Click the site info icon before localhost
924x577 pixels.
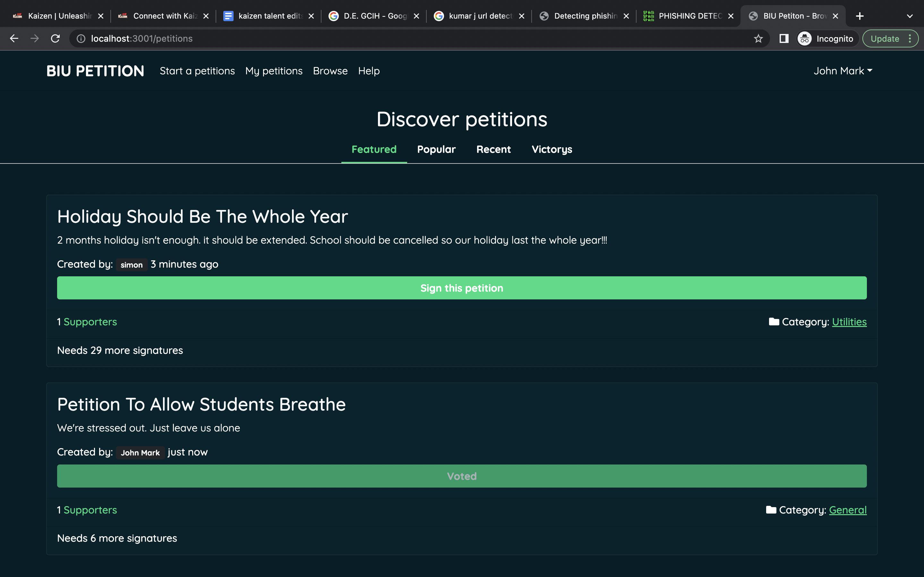point(81,38)
